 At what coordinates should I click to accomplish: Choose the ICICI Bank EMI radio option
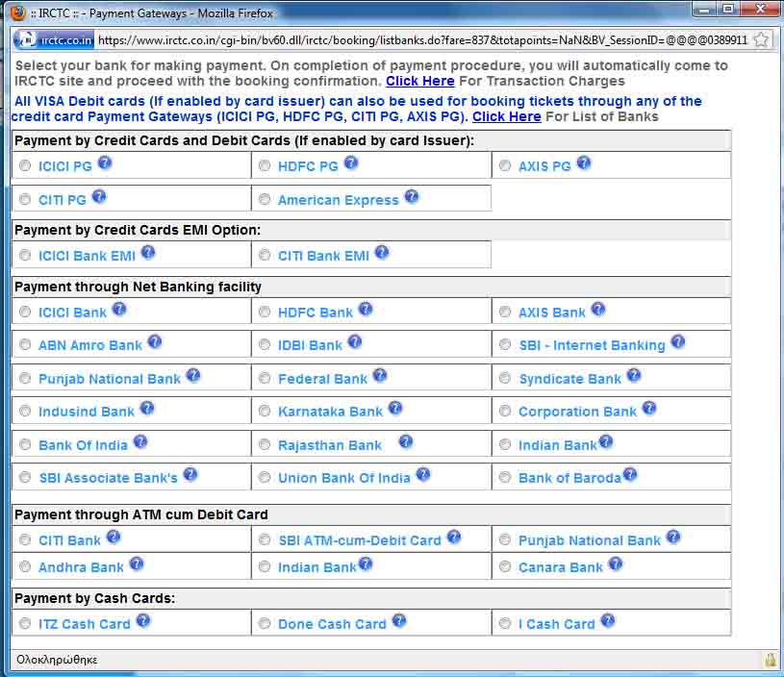point(25,256)
